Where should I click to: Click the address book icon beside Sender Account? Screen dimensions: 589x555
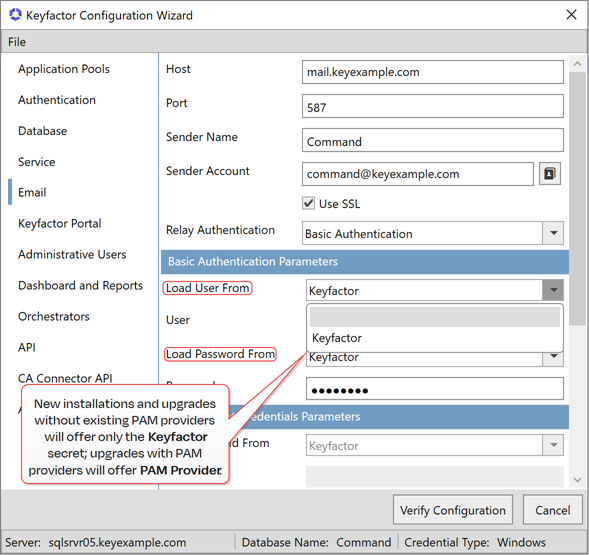[x=550, y=174]
